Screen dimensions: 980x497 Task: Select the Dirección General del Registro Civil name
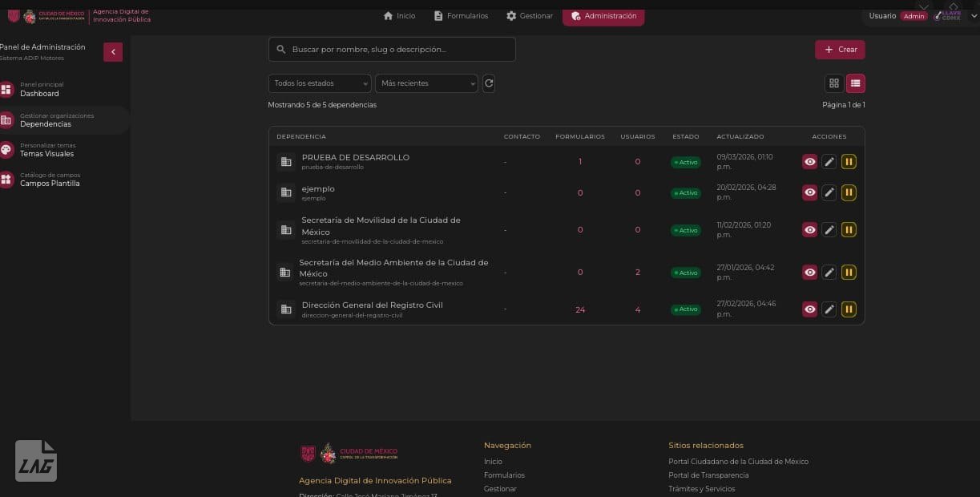tap(372, 305)
